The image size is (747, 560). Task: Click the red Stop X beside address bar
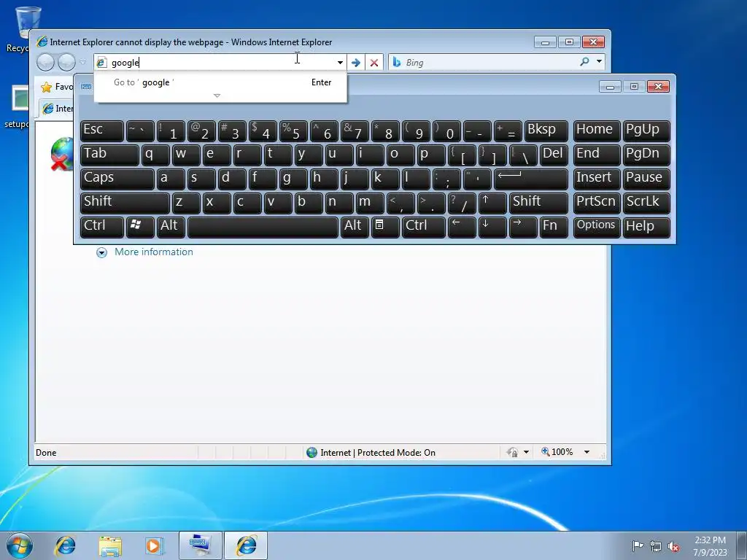(374, 63)
